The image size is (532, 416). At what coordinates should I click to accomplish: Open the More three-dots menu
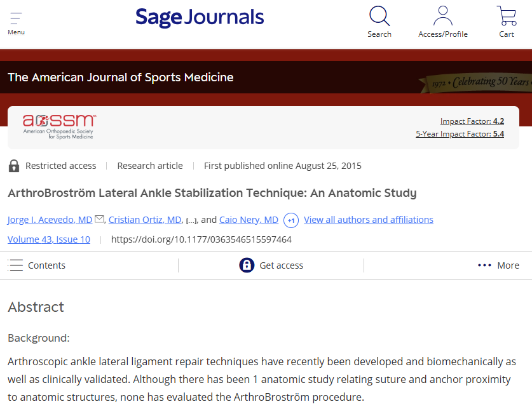coord(484,265)
